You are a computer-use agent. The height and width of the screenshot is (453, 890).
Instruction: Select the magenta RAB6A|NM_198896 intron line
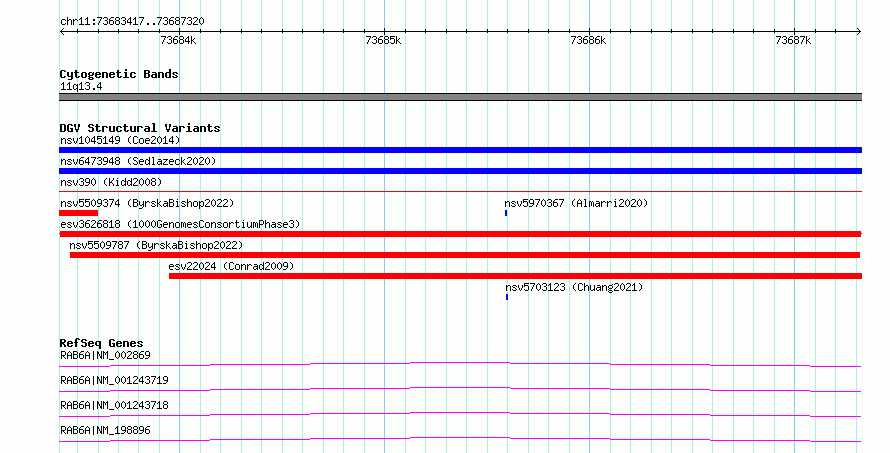[x=460, y=439]
